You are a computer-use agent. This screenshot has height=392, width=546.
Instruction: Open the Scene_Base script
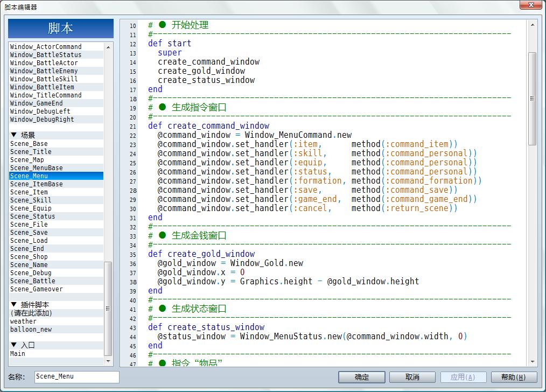pyautogui.click(x=56, y=144)
